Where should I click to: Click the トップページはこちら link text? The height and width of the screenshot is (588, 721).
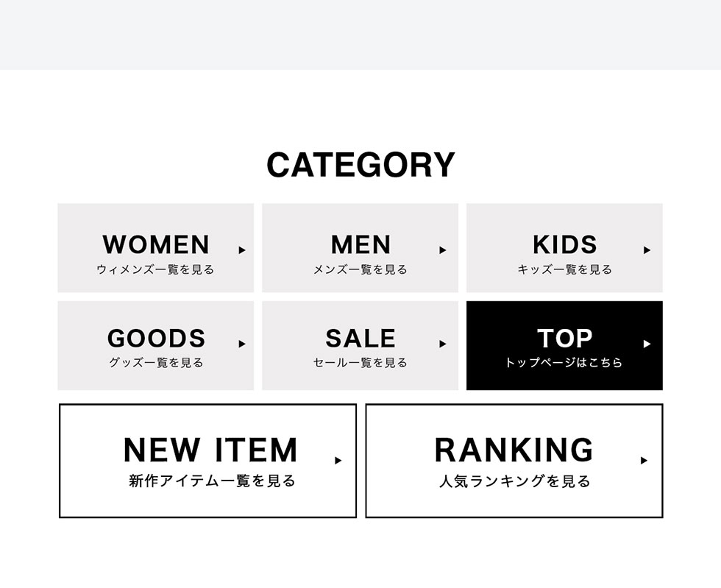point(564,363)
